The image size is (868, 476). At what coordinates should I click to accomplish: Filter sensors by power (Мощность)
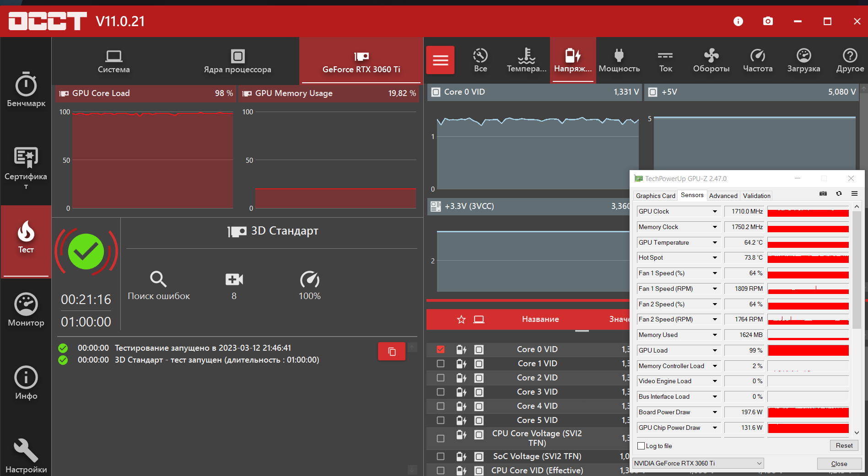pos(619,60)
